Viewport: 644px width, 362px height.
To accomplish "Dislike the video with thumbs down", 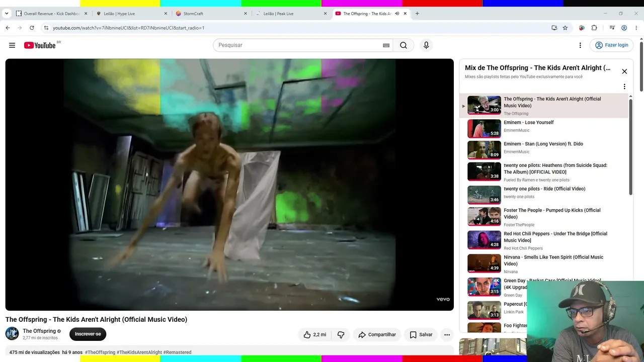I will [x=341, y=334].
